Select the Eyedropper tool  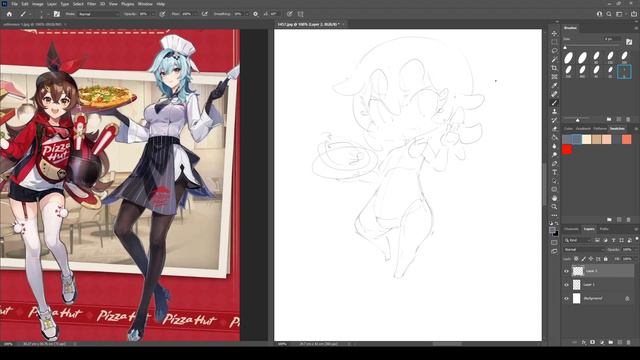[554, 85]
